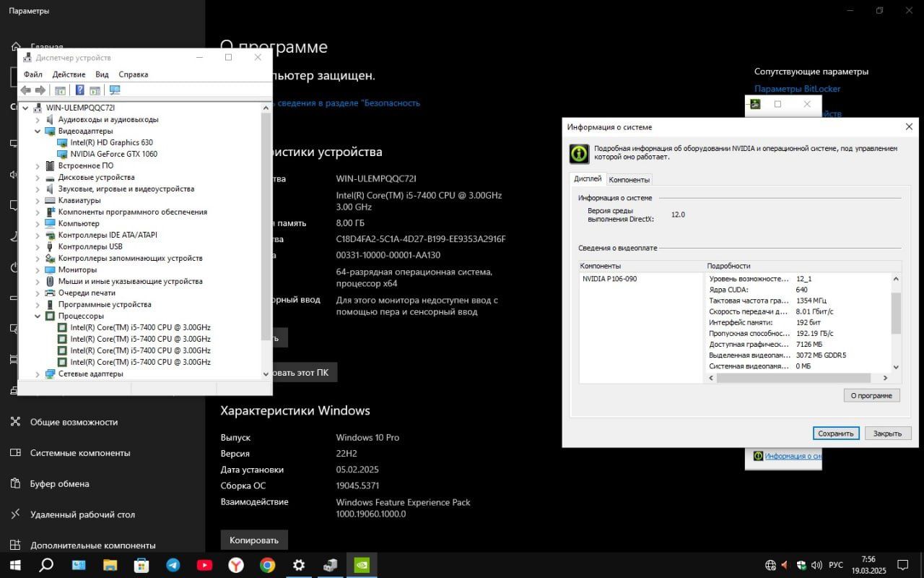Screen dimensions: 924x578
Task: Expand the Мониторы node
Action: [x=38, y=270]
